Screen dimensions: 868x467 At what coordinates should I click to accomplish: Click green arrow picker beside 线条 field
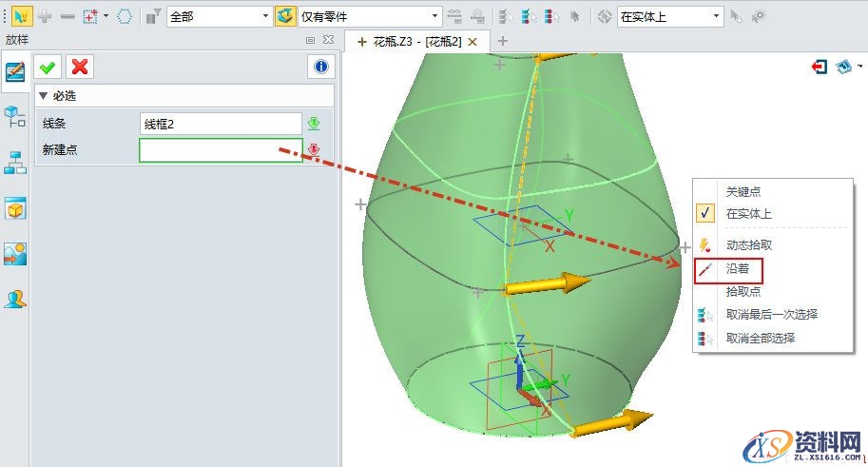pyautogui.click(x=314, y=124)
